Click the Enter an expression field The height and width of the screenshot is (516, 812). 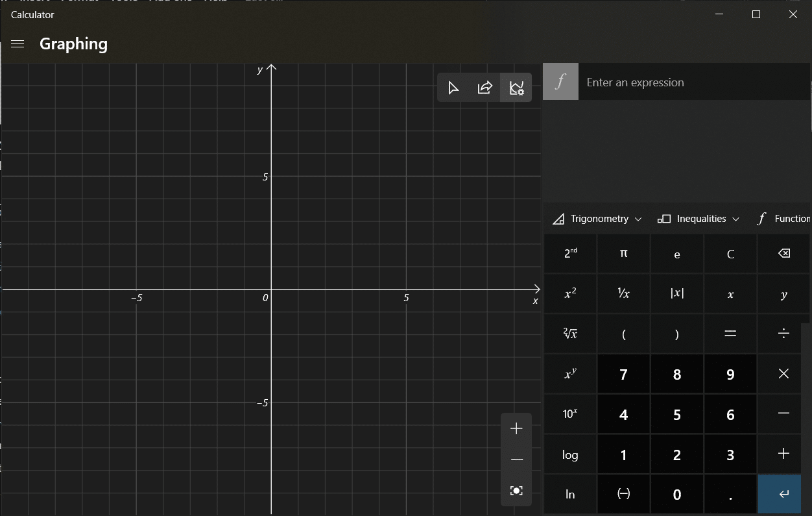(694, 82)
